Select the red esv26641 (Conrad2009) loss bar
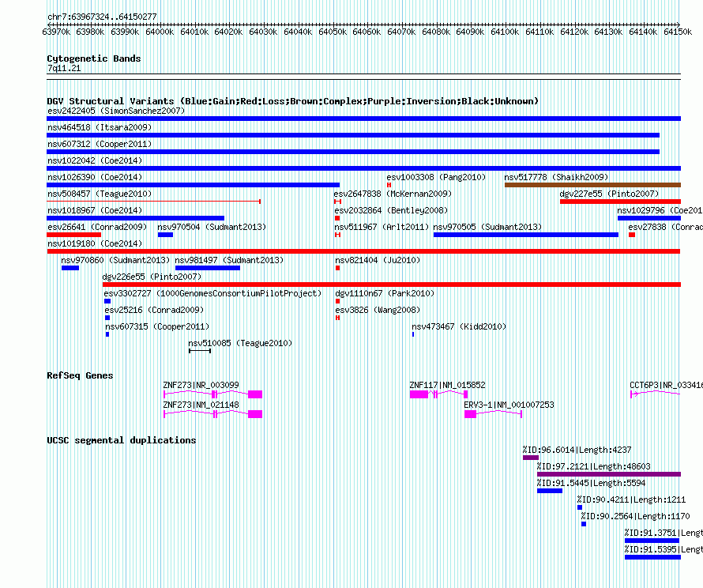703x588 pixels. coord(74,235)
